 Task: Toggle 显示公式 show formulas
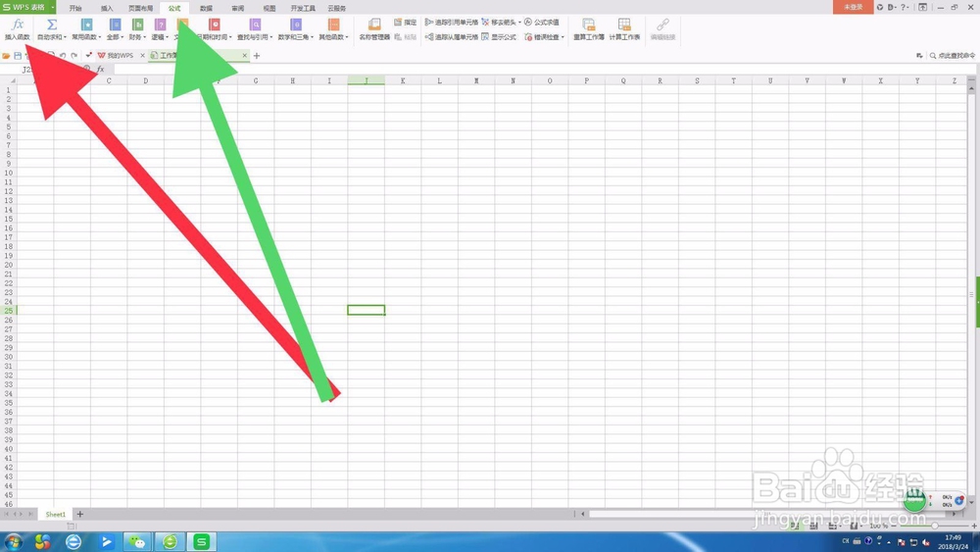pyautogui.click(x=499, y=37)
